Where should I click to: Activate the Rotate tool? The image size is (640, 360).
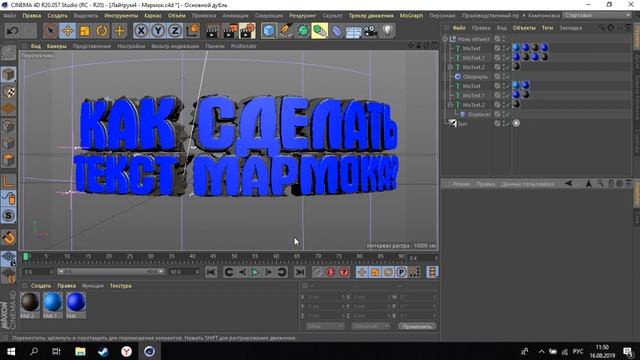[x=102, y=31]
